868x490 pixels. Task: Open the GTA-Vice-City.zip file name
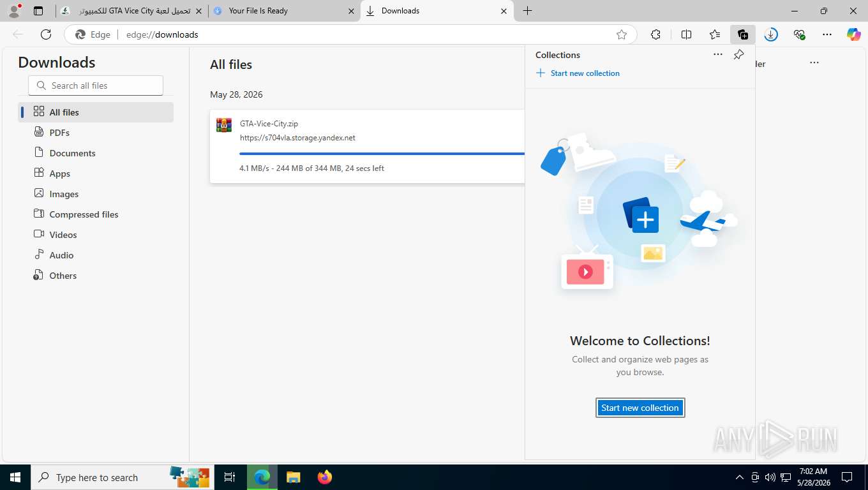pos(269,124)
